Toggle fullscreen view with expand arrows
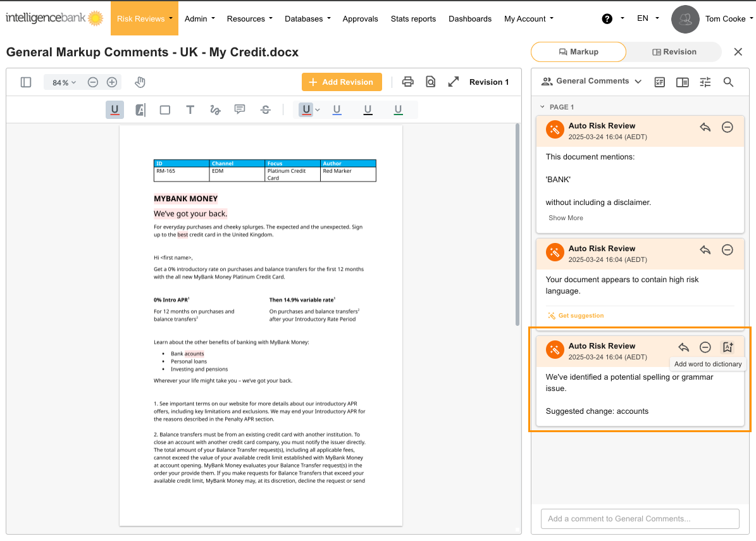The height and width of the screenshot is (541, 756). click(x=453, y=82)
